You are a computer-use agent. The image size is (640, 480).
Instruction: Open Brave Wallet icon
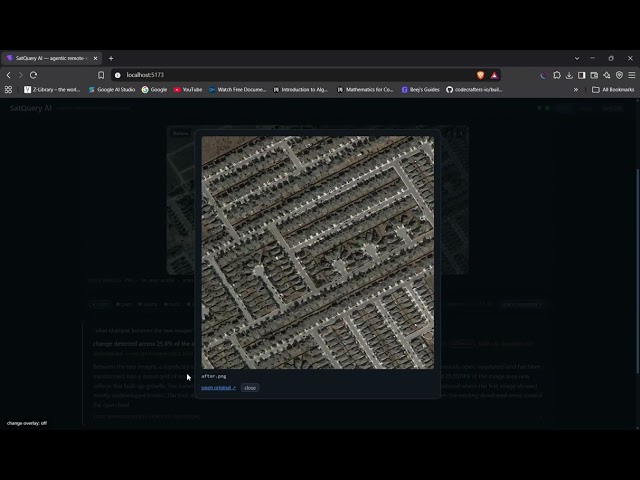pyautogui.click(x=594, y=75)
